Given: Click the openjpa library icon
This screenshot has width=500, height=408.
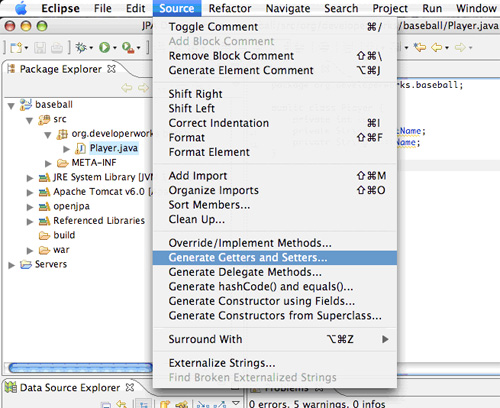Looking at the screenshot, I should click(x=44, y=207).
